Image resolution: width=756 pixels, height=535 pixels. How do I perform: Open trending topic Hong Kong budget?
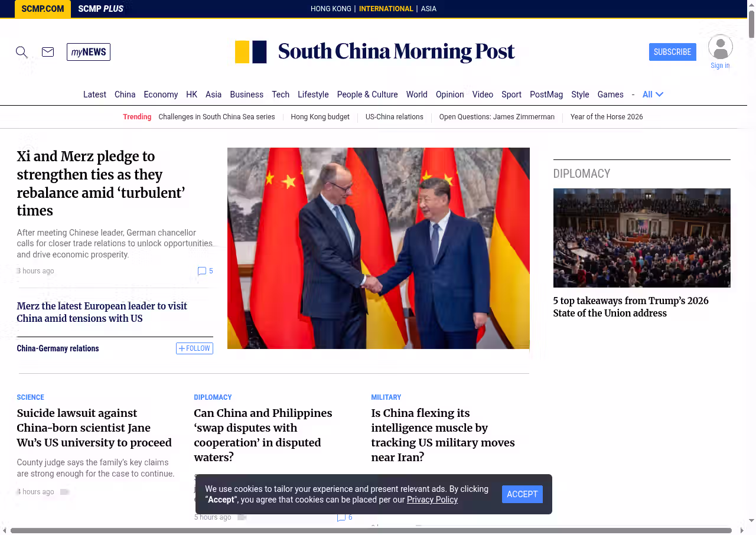[x=320, y=117]
